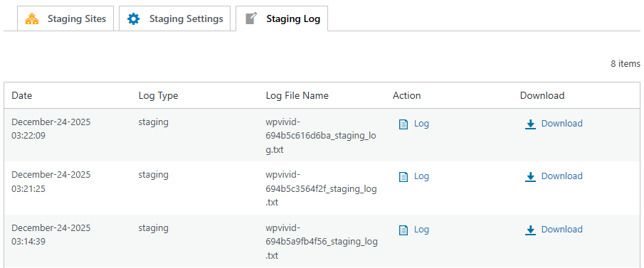Click the Date column header

(22, 96)
